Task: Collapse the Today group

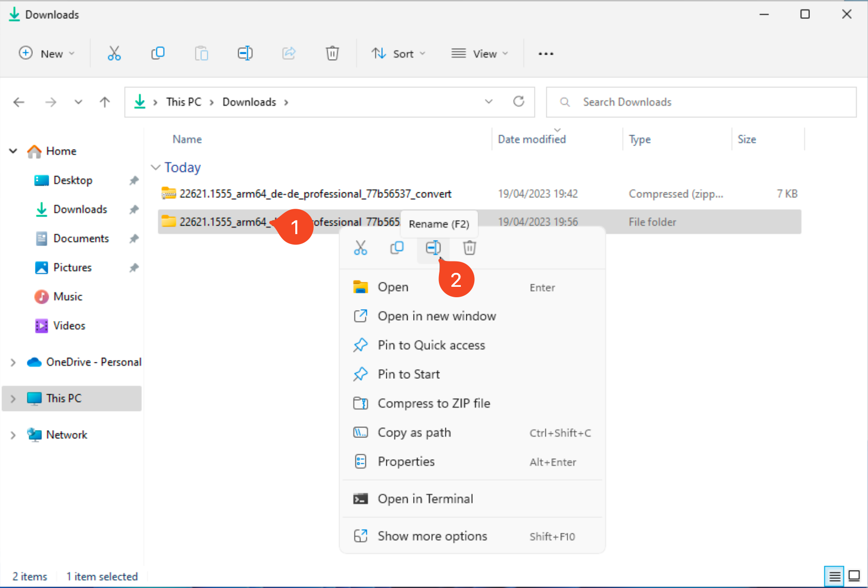Action: click(x=156, y=168)
